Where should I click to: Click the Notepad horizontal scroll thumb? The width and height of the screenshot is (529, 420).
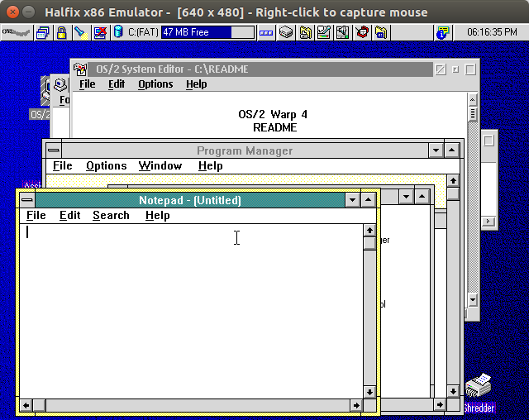[x=40, y=405]
